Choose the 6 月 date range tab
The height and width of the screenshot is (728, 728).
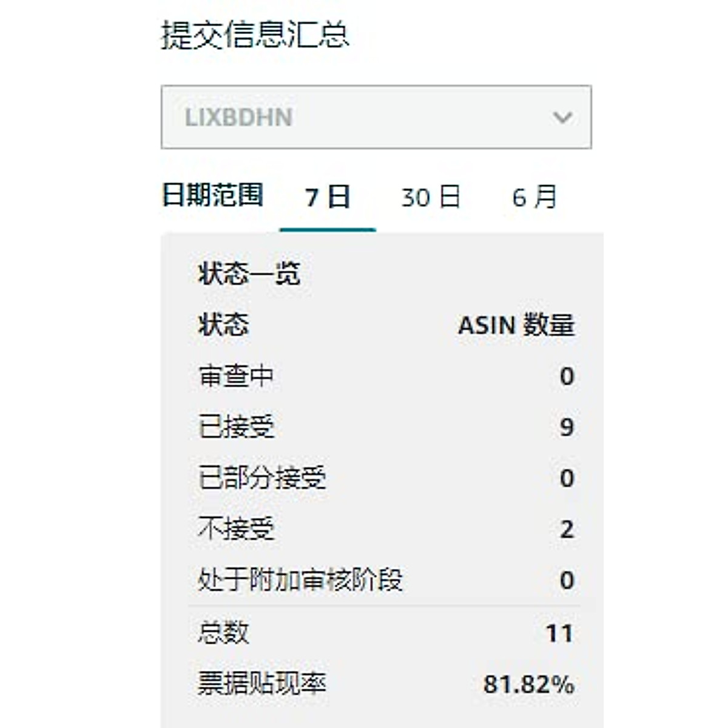(x=534, y=198)
